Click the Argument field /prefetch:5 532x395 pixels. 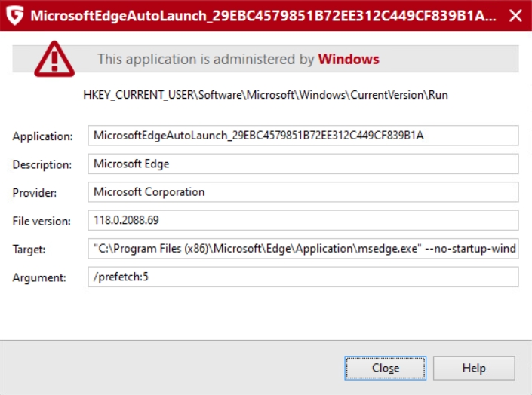[x=303, y=277]
